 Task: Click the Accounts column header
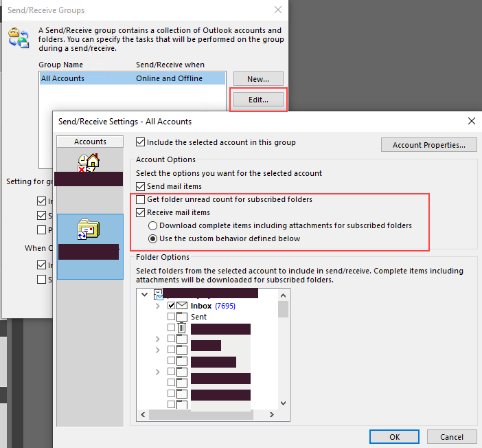[x=90, y=142]
